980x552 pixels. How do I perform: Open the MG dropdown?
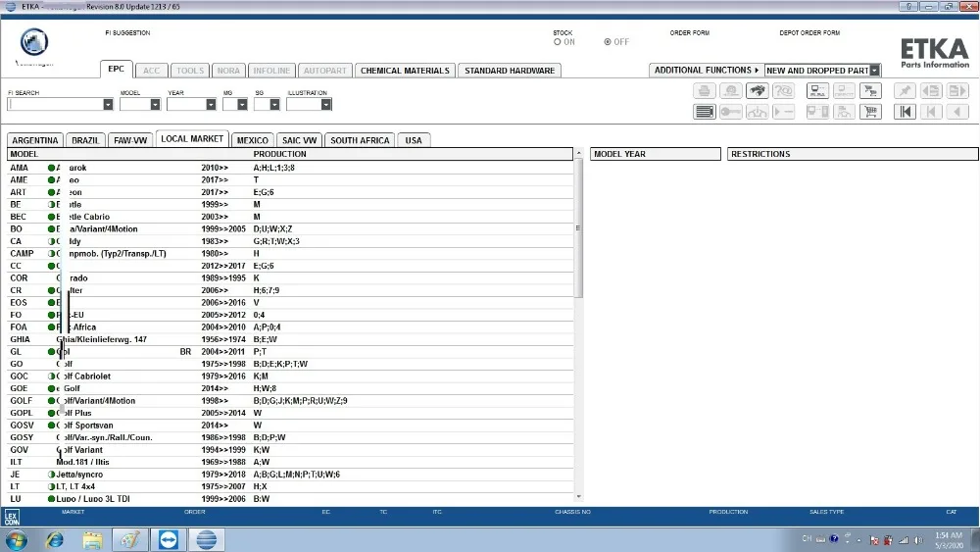pyautogui.click(x=242, y=104)
